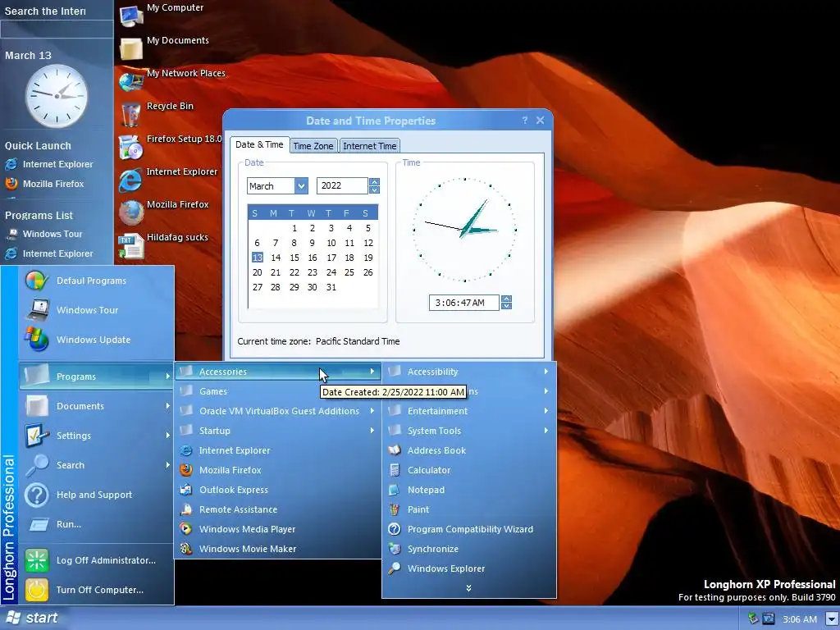
Task: Increase the year with the up stepper
Action: (x=374, y=182)
